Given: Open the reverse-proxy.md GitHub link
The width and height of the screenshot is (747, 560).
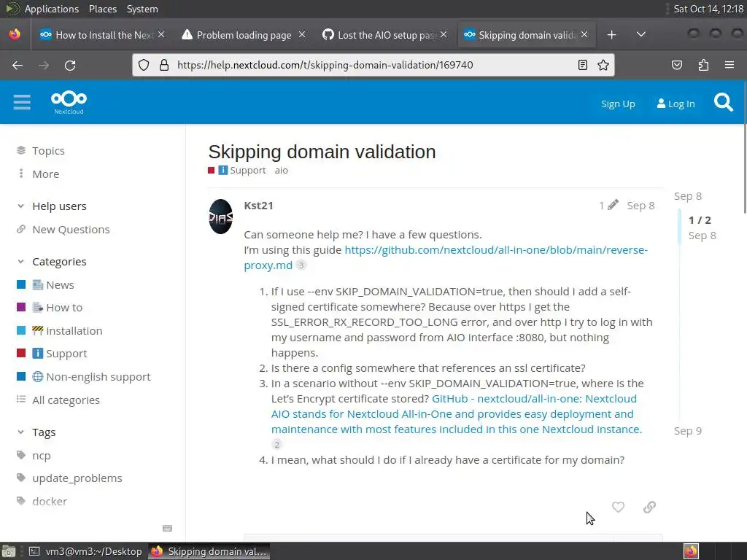Looking at the screenshot, I should point(446,257).
